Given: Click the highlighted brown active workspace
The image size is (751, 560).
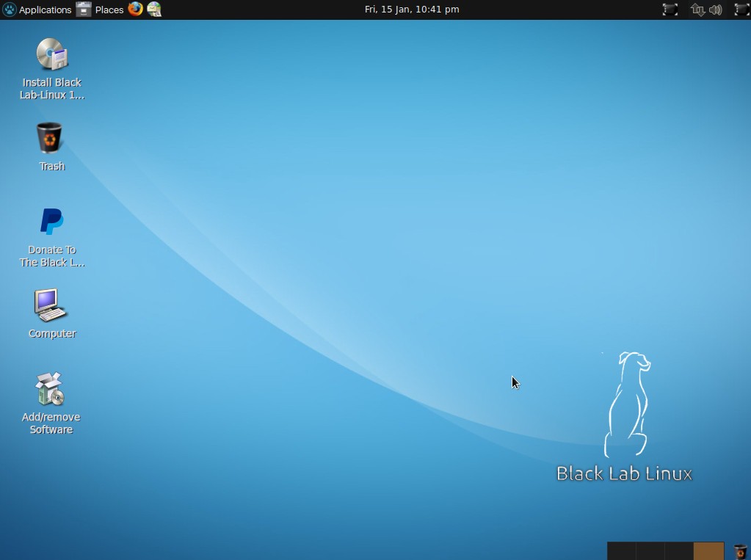Looking at the screenshot, I should coord(708,551).
